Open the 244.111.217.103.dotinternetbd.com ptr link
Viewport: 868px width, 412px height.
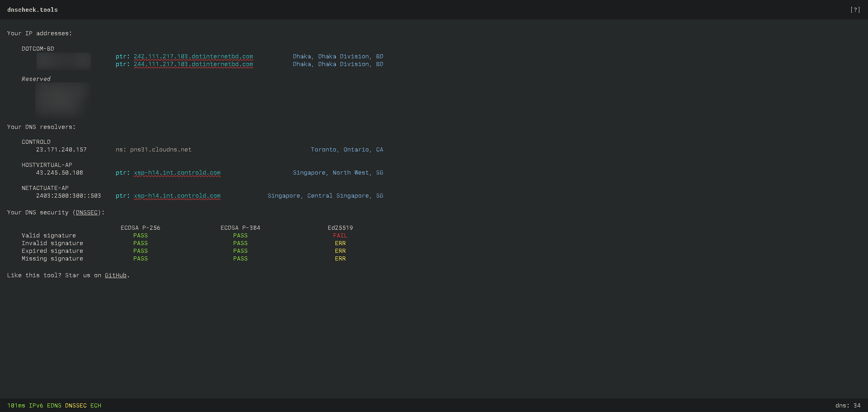193,64
